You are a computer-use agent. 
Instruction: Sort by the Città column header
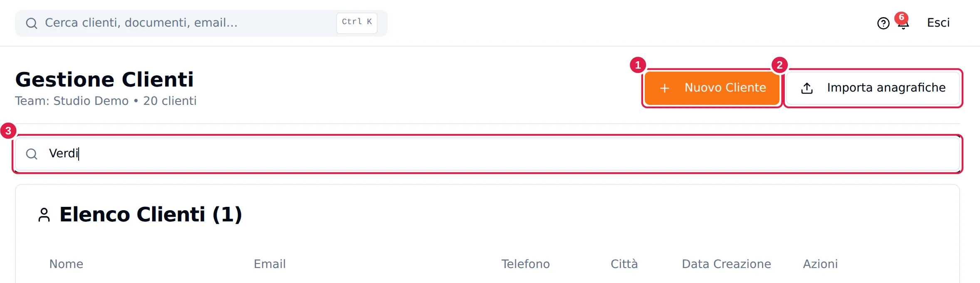624,264
